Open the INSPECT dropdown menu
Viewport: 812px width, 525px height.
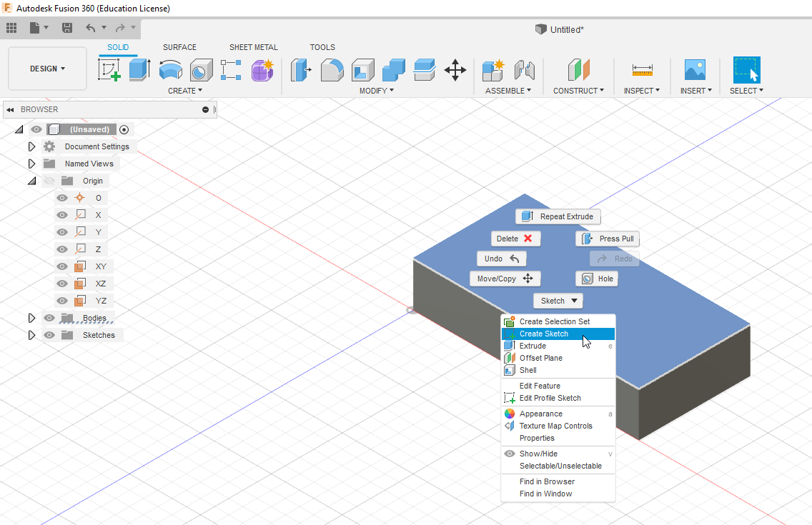(642, 91)
